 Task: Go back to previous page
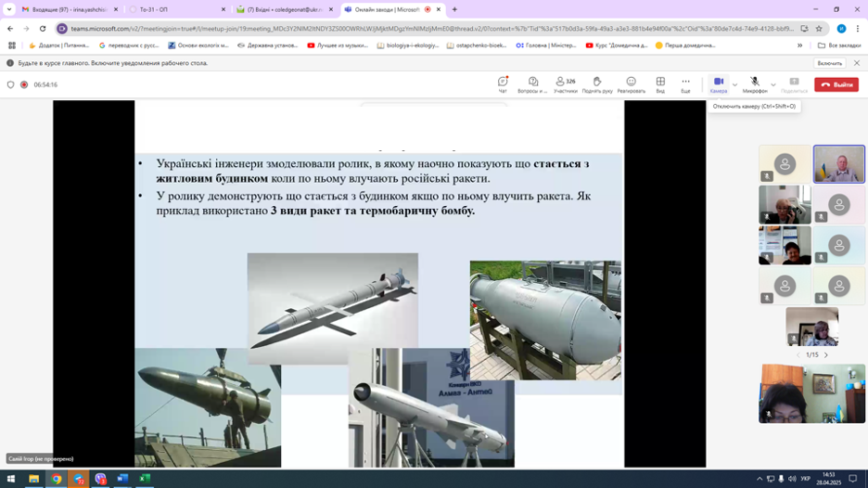10,28
